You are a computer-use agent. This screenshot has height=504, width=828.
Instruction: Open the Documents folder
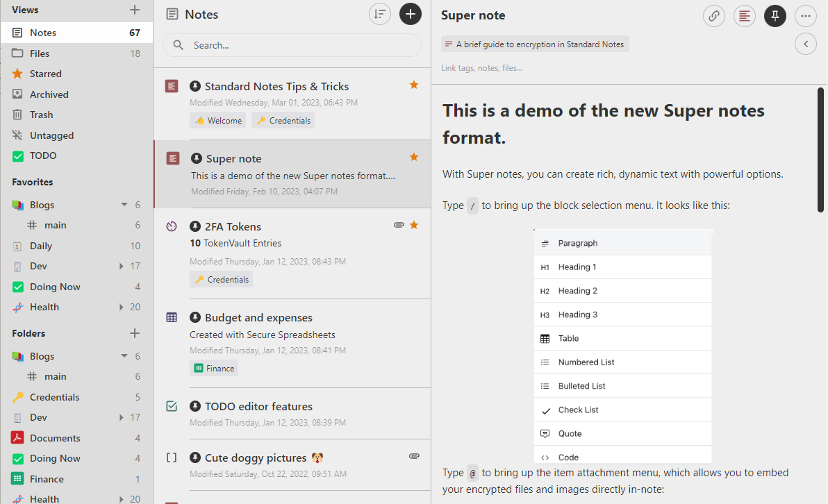[x=76, y=438]
